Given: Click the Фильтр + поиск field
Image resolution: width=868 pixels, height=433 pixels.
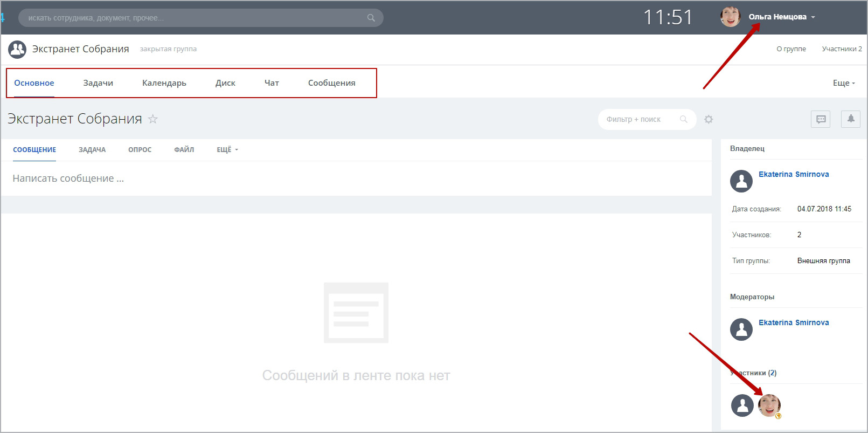Looking at the screenshot, I should 641,119.
